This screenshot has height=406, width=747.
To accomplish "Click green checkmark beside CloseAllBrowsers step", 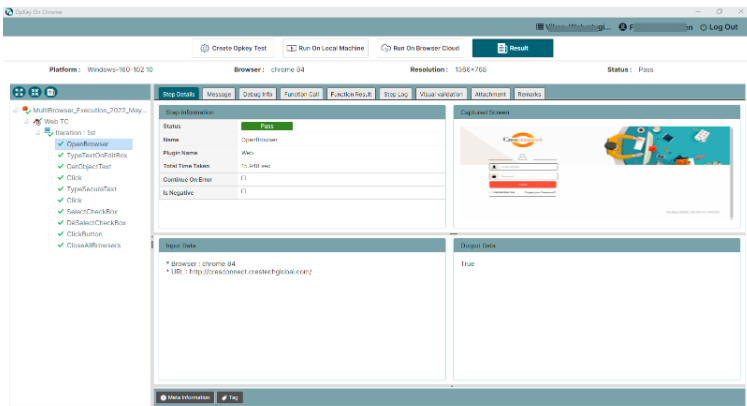I will click(x=61, y=245).
